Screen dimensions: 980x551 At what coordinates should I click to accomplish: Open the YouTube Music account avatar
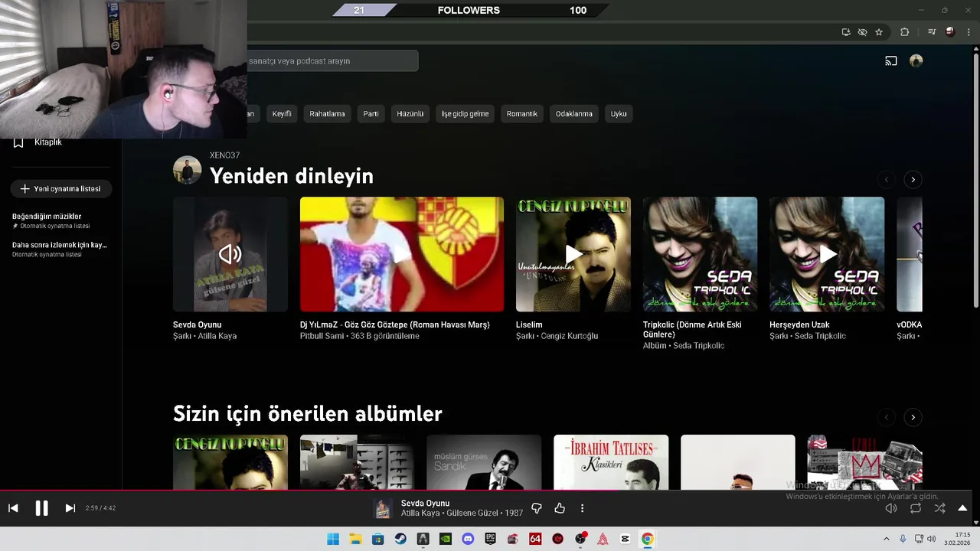916,61
